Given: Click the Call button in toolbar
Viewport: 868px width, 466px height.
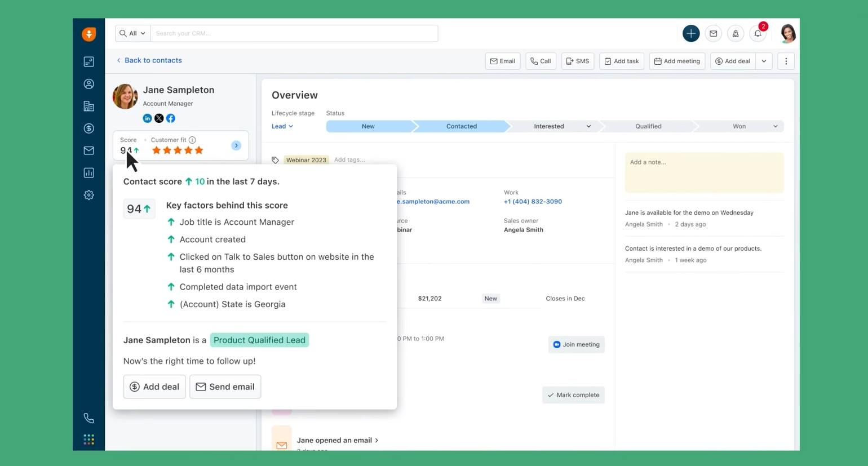Looking at the screenshot, I should click(x=541, y=61).
